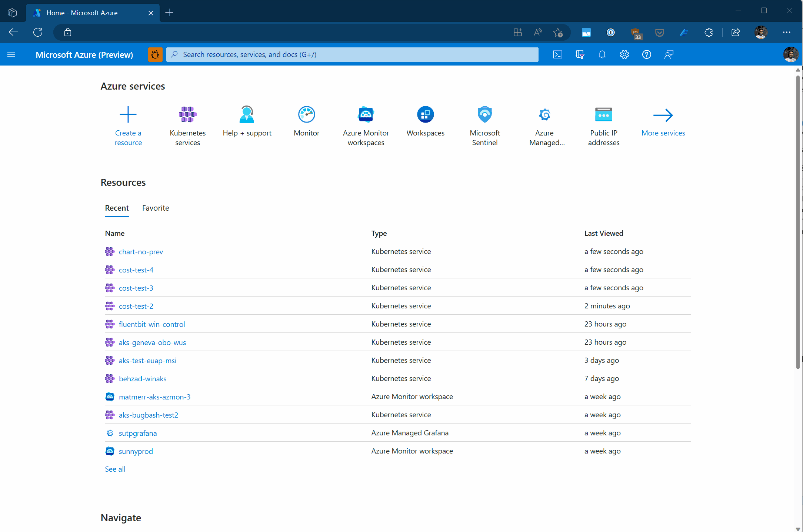Expand the portal hamburger menu
This screenshot has height=532, width=803.
[11, 54]
